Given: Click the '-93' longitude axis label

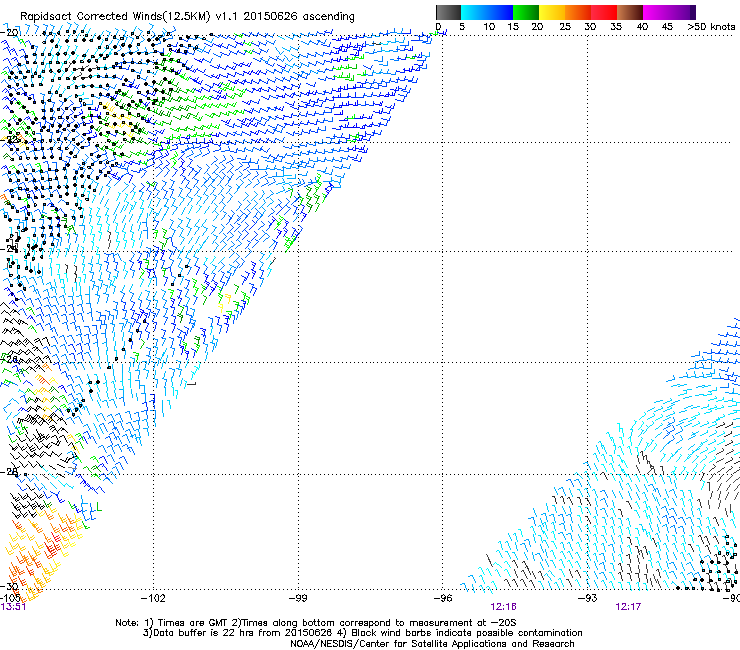Looking at the screenshot, I should (588, 599).
